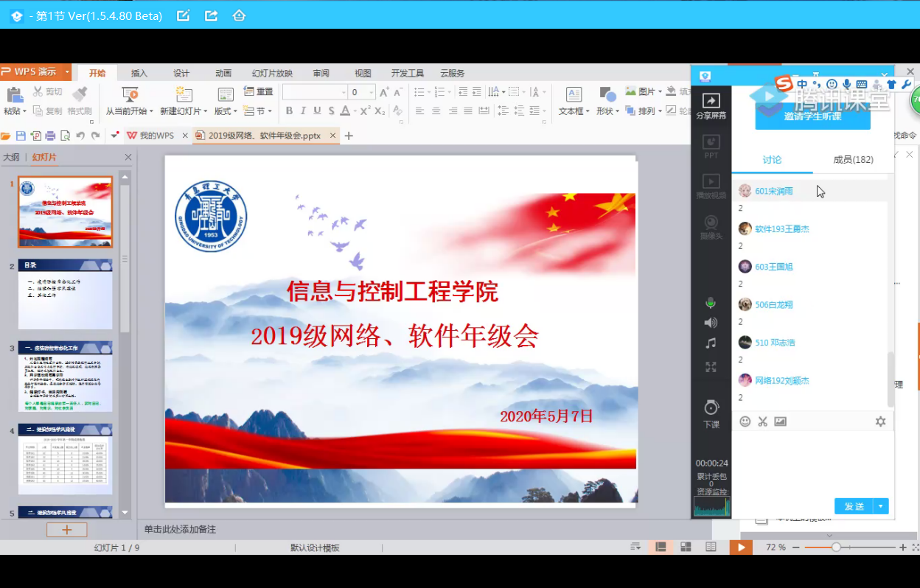920x588 pixels.
Task: Toggle bold formatting
Action: pos(289,111)
